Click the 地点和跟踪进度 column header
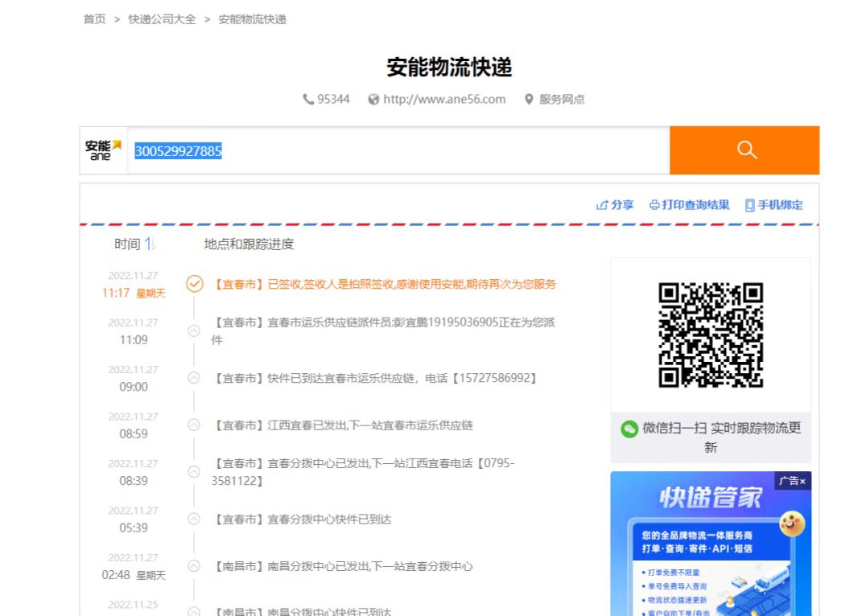Viewport: 845px width, 616px height. 249,244
